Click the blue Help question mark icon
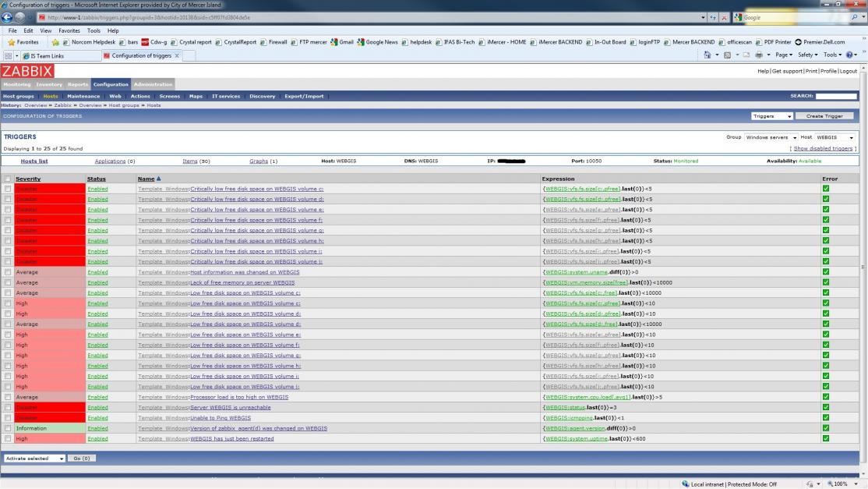The height and width of the screenshot is (489, 868). click(x=850, y=55)
